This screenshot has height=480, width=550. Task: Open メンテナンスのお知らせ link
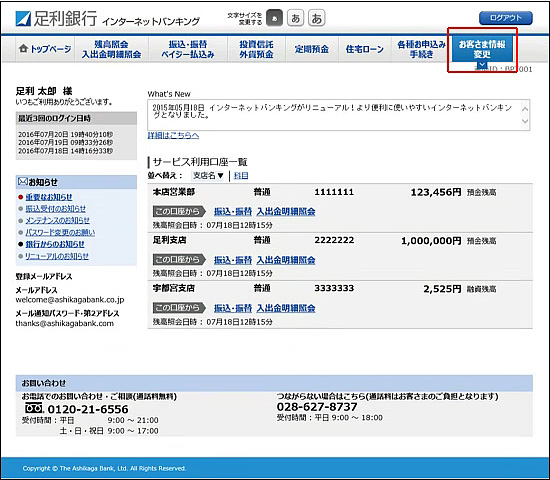pos(58,220)
